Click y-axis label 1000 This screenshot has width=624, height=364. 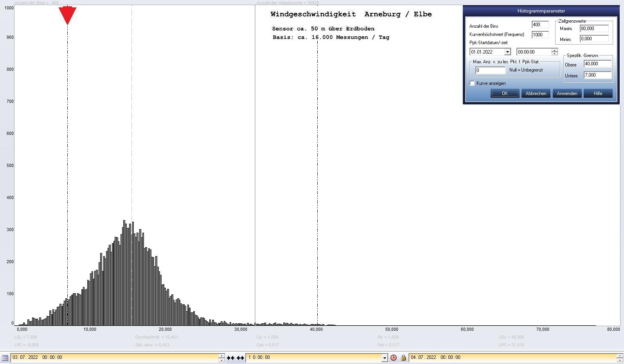tap(9, 8)
